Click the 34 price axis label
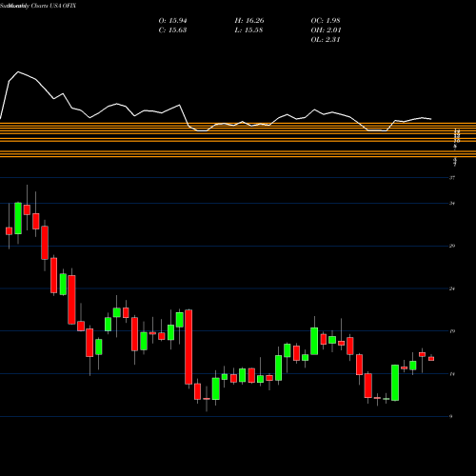Image resolution: width=476 pixels, height=476 pixels. pyautogui.click(x=452, y=204)
